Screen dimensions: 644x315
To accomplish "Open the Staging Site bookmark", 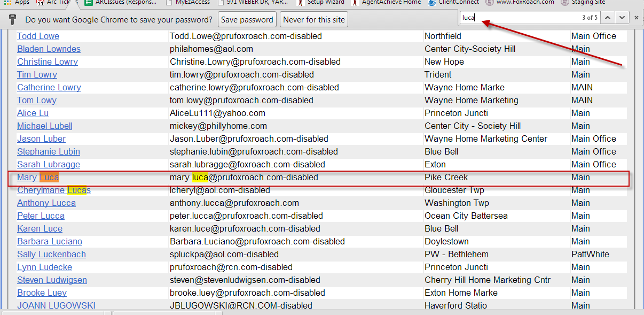I will [583, 2].
